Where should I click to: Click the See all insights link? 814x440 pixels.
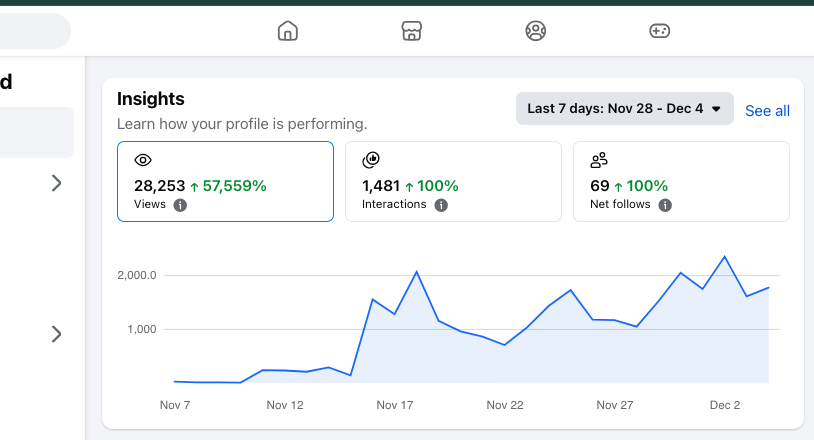(767, 110)
